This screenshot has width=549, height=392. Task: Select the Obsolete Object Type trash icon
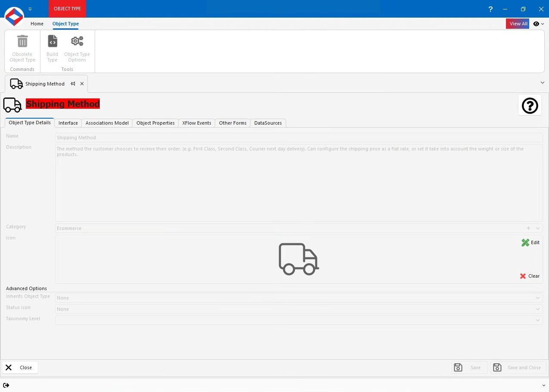22,41
